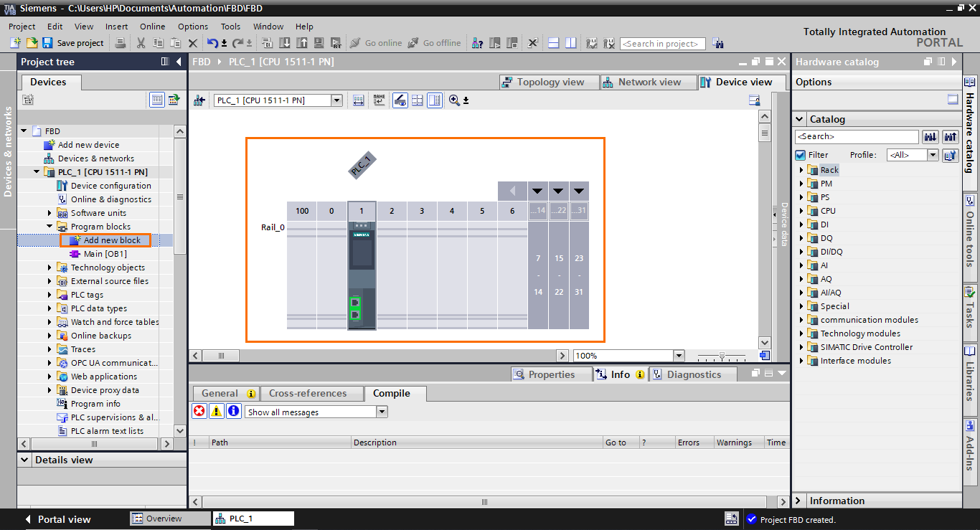
Task: Click the device view options icon at top right
Action: click(x=754, y=100)
